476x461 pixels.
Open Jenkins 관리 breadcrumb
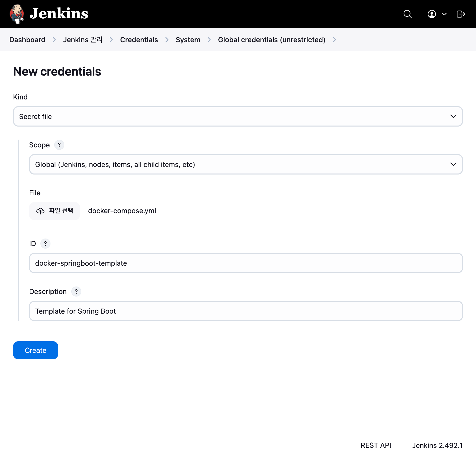pos(83,40)
